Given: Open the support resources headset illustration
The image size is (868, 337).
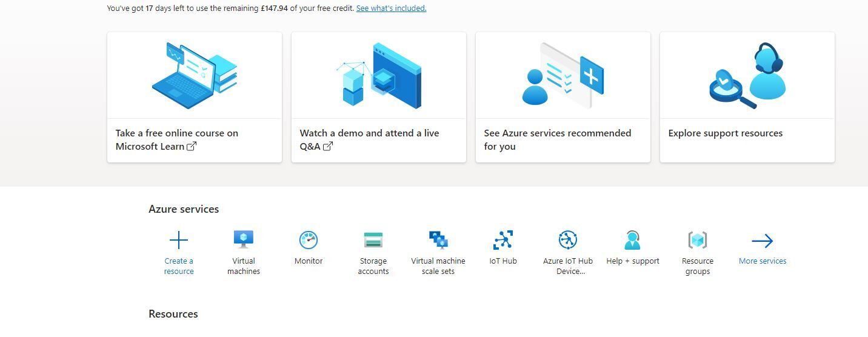Looking at the screenshot, I should [x=747, y=76].
